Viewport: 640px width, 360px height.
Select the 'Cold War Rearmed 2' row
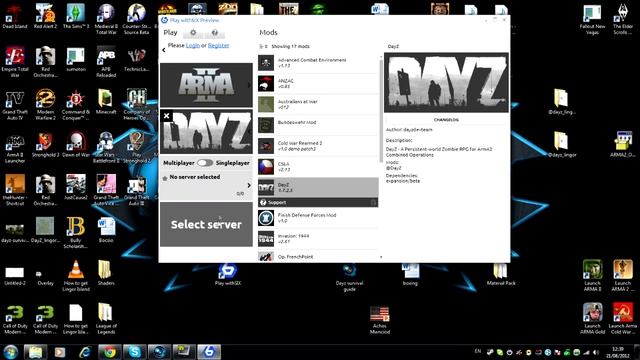[x=318, y=146]
